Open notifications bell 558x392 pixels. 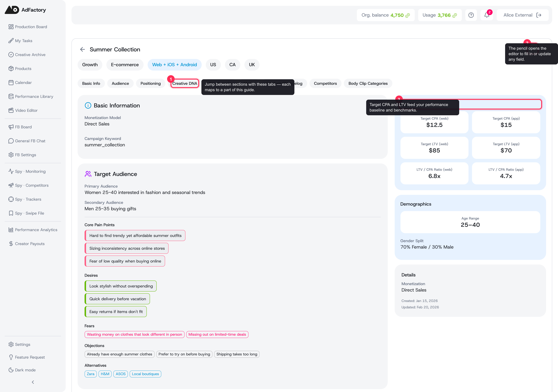487,15
